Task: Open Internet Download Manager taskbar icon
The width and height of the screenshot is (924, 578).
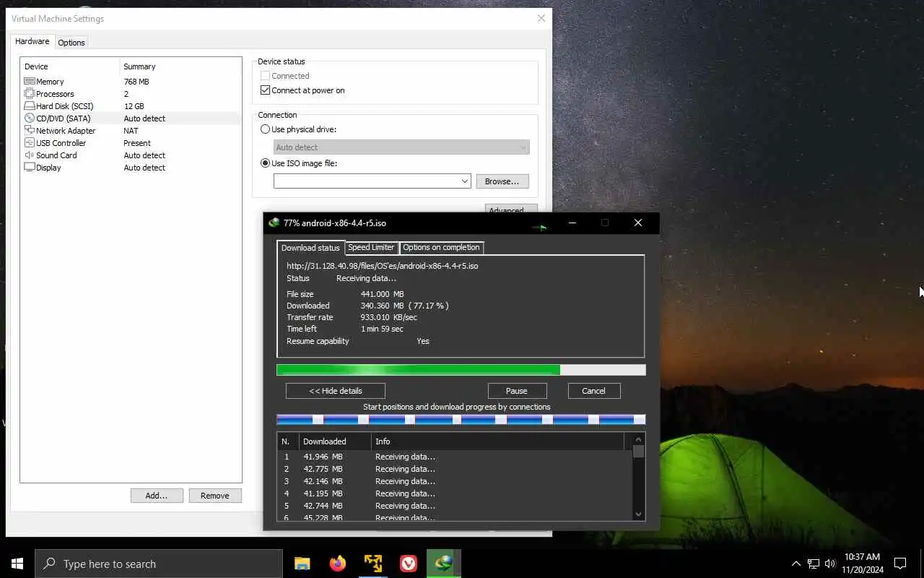Action: click(443, 564)
